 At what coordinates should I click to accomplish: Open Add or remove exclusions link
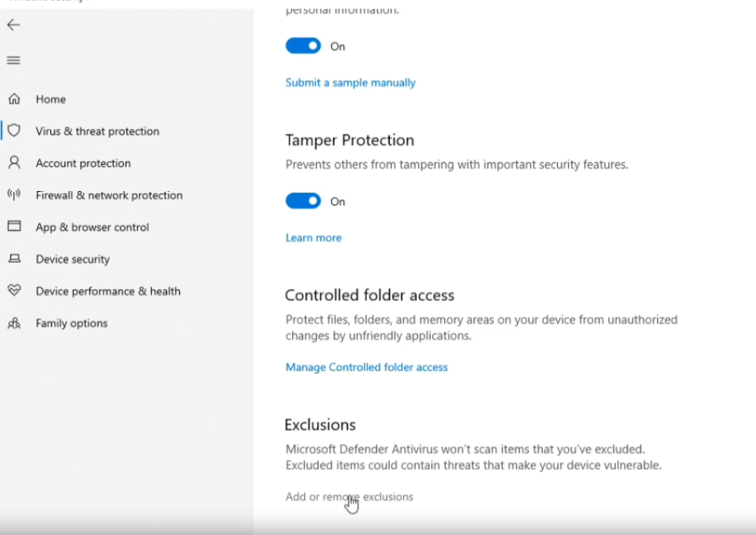point(349,497)
